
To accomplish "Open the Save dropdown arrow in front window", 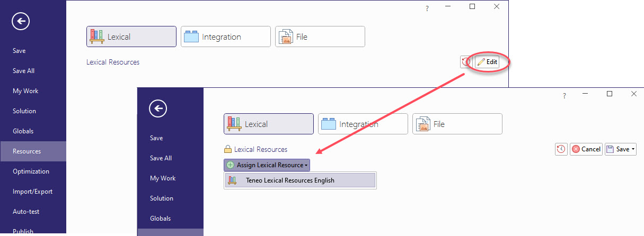I will (633, 149).
